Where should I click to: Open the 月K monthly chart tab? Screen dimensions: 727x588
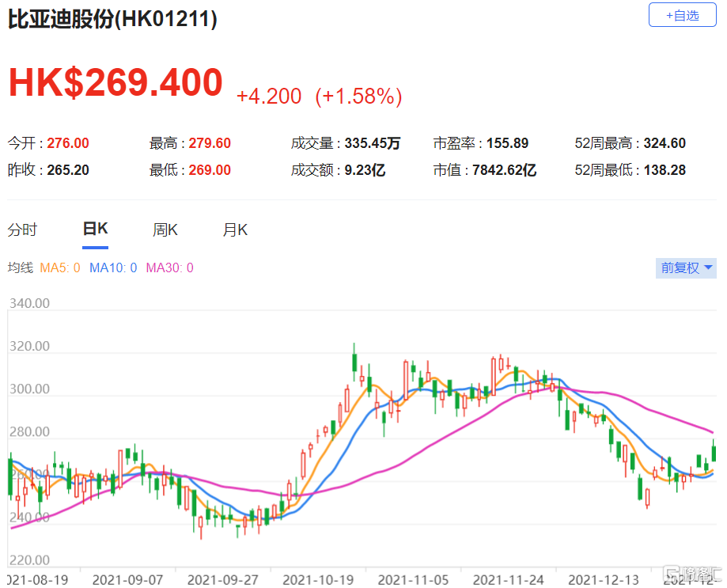(235, 230)
